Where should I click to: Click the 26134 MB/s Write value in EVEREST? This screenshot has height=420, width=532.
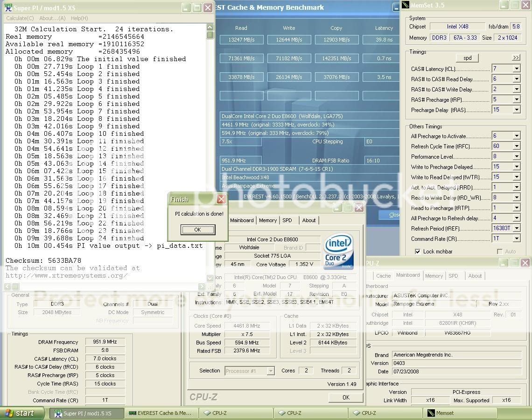pyautogui.click(x=289, y=77)
